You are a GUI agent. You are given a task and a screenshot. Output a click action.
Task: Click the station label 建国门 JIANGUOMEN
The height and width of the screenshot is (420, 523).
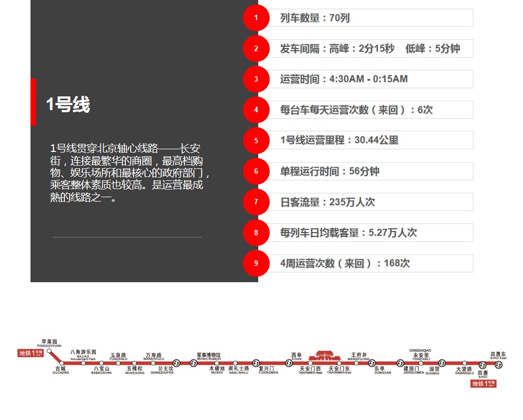click(x=413, y=370)
